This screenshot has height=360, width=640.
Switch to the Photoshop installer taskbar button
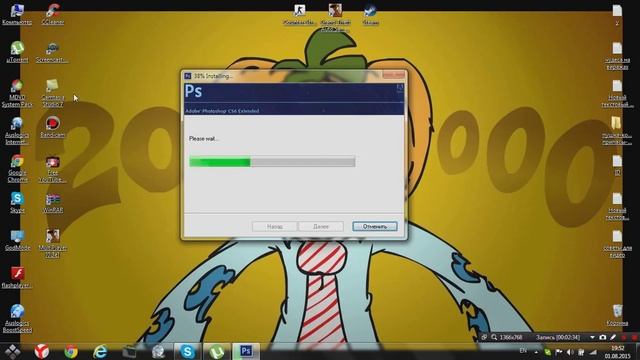coord(246,351)
